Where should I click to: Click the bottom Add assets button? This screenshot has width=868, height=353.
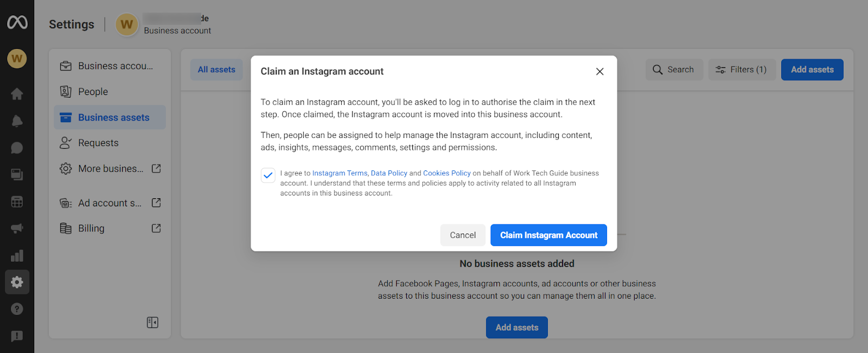517,327
